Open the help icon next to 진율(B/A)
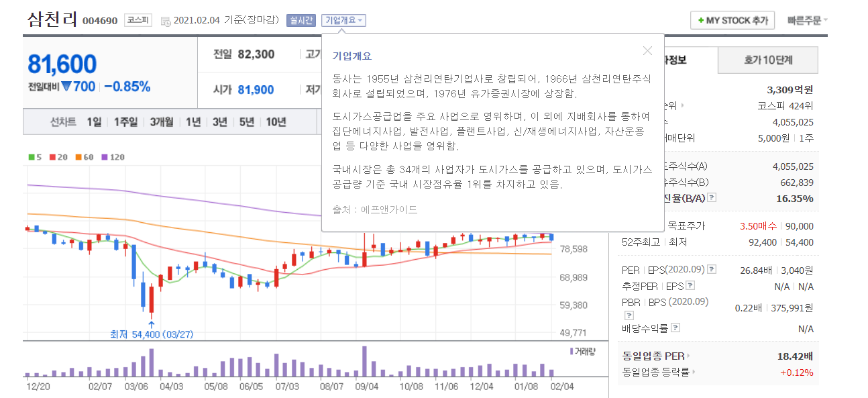 coord(712,198)
